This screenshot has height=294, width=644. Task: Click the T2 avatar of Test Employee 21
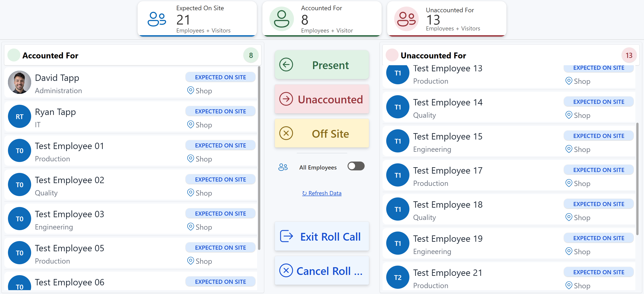click(x=398, y=277)
